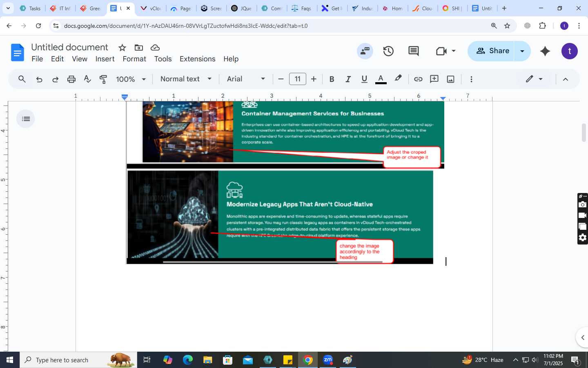
Task: Open the File menu
Action: pyautogui.click(x=37, y=59)
